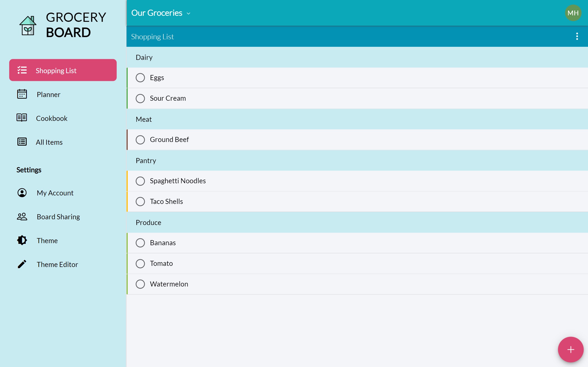Open the Our Groceries board dropdown

coord(161,13)
